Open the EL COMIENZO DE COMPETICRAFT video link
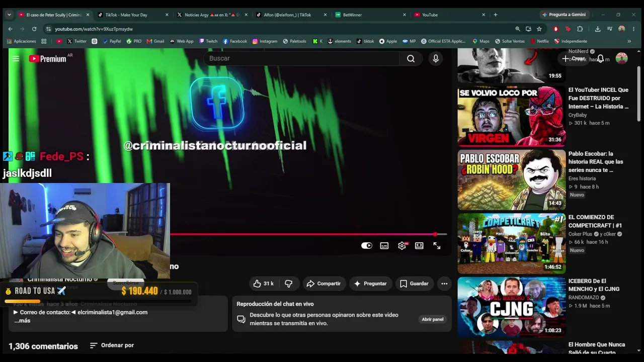The image size is (644, 362). pyautogui.click(x=595, y=221)
